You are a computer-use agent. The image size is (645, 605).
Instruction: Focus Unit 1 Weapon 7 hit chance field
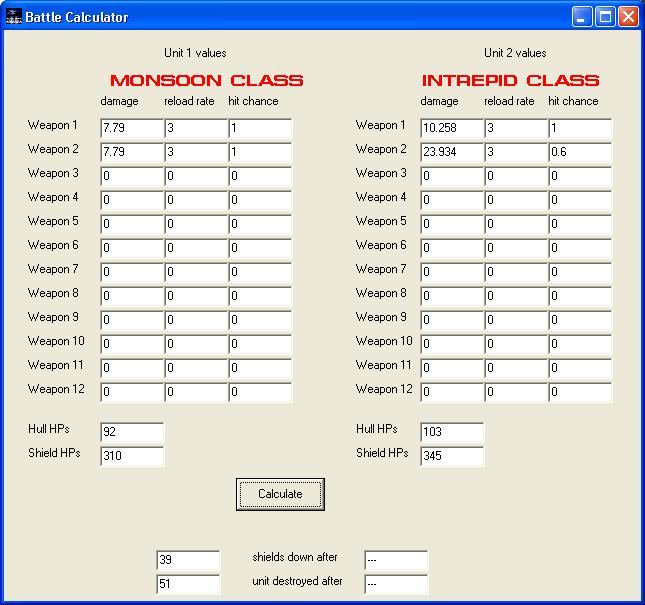pyautogui.click(x=260, y=272)
